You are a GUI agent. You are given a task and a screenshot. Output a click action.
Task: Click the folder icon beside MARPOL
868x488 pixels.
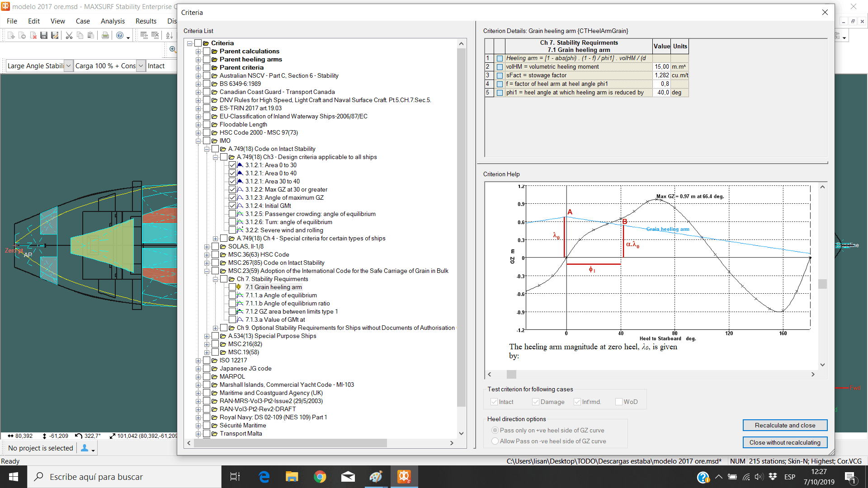(215, 376)
